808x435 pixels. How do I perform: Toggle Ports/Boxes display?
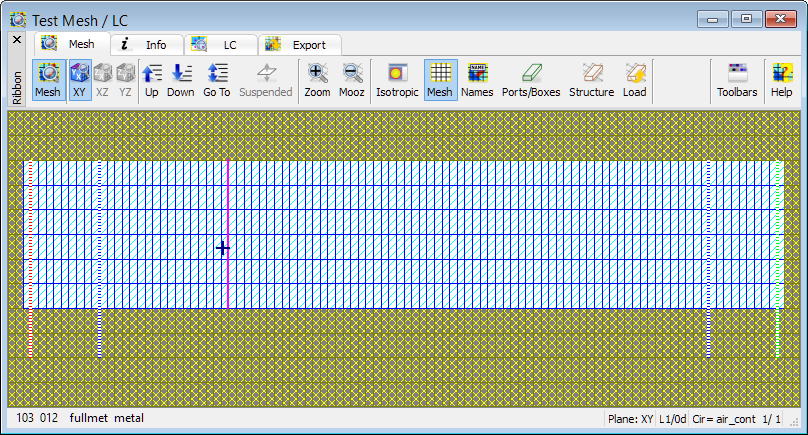point(531,80)
